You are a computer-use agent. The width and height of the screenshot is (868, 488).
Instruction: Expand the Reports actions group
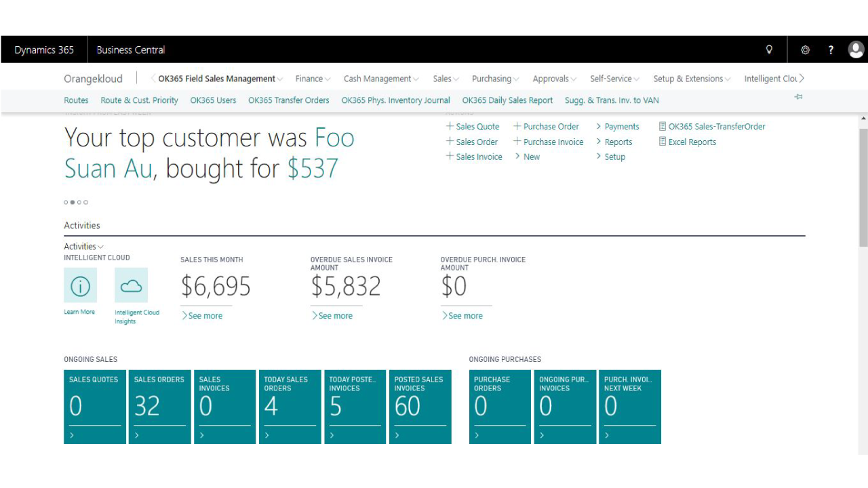pyautogui.click(x=614, y=142)
